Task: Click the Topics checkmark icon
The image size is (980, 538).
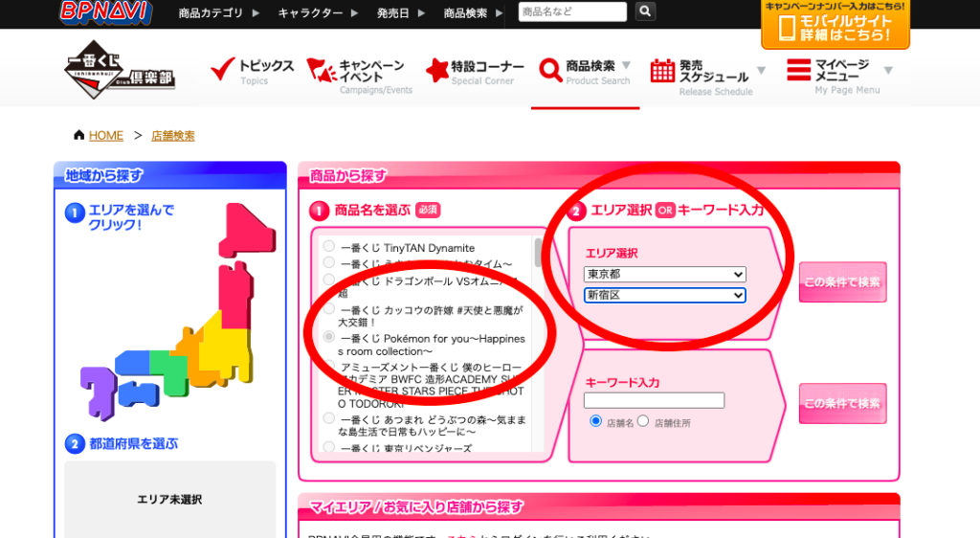Action: pos(222,69)
